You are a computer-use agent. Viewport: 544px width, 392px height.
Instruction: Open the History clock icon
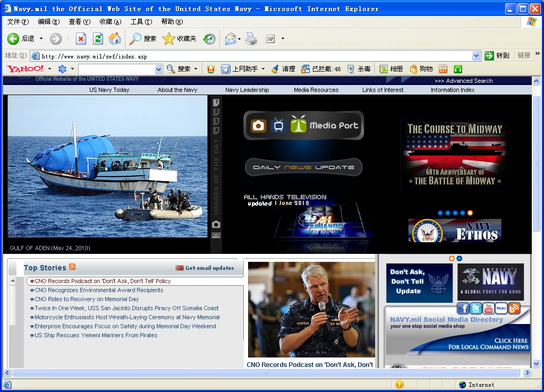pos(209,39)
